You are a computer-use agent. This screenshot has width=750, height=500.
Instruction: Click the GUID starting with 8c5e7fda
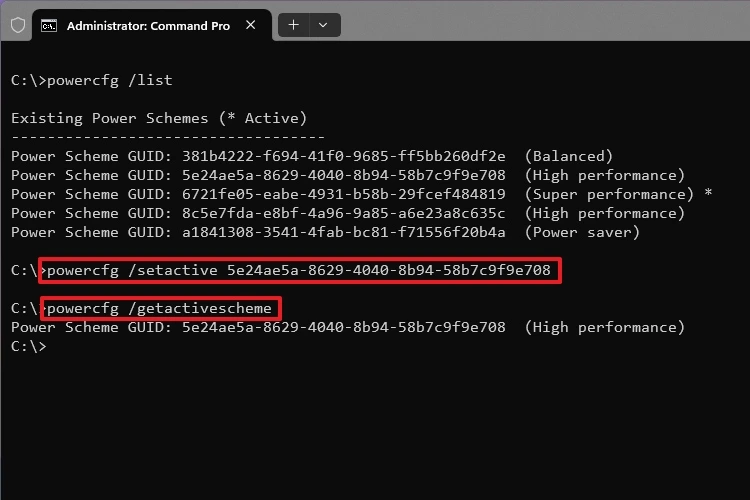coord(343,213)
